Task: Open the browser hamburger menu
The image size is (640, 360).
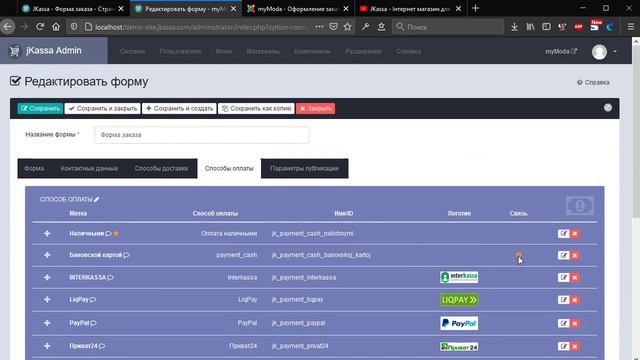Action: (631, 27)
